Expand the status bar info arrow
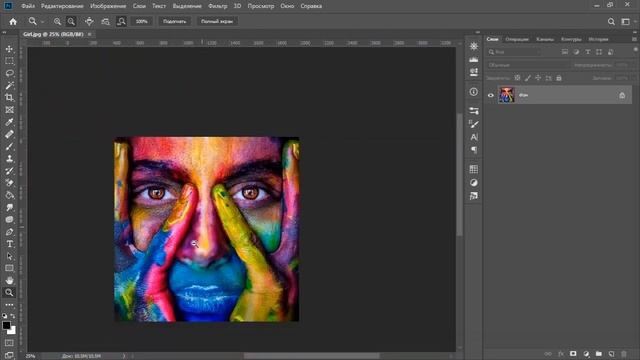The image size is (640, 360). point(124,356)
